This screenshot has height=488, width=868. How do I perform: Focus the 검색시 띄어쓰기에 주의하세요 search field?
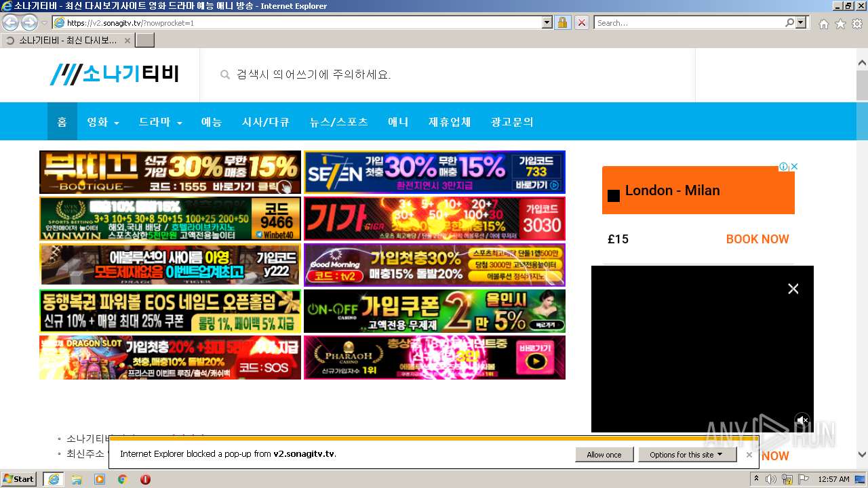pyautogui.click(x=448, y=75)
